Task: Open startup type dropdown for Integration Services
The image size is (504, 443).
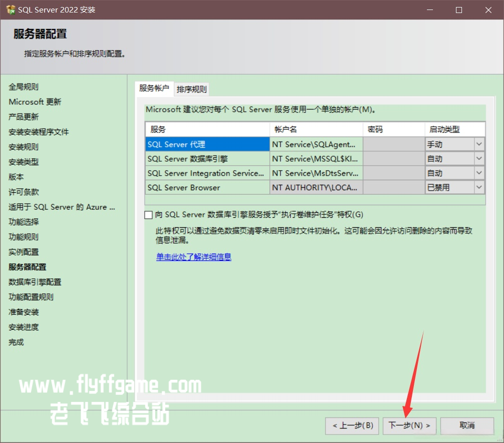Action: coord(479,173)
